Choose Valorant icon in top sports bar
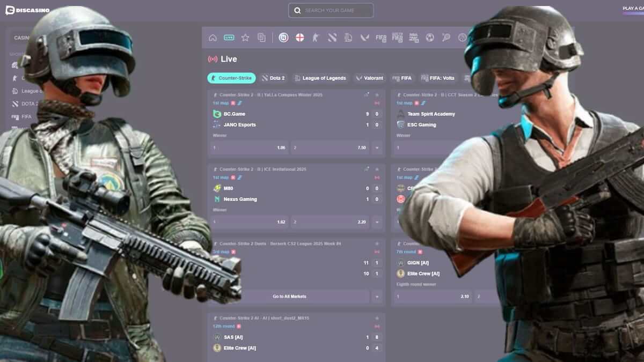This screenshot has height=362, width=644. point(364,38)
